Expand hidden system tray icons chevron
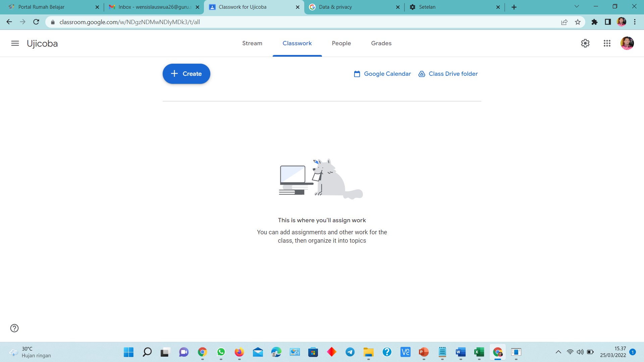The image size is (644, 362). tap(559, 352)
